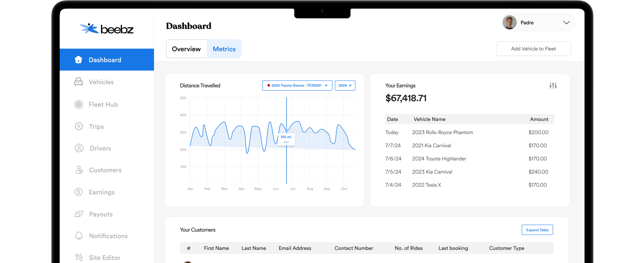
Task: Click the $67,418.71 earnings total
Action: tap(406, 98)
